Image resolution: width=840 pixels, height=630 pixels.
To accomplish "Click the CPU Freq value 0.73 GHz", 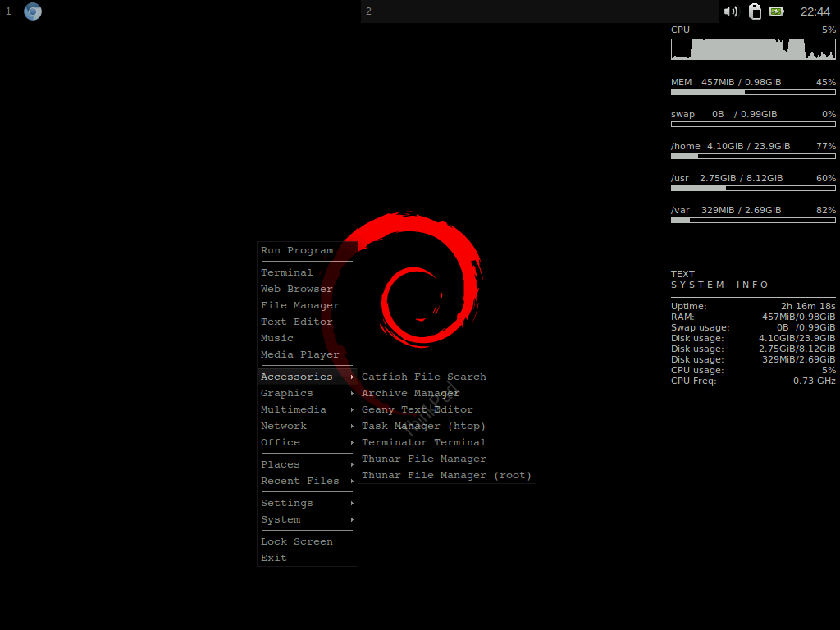I will pos(815,381).
